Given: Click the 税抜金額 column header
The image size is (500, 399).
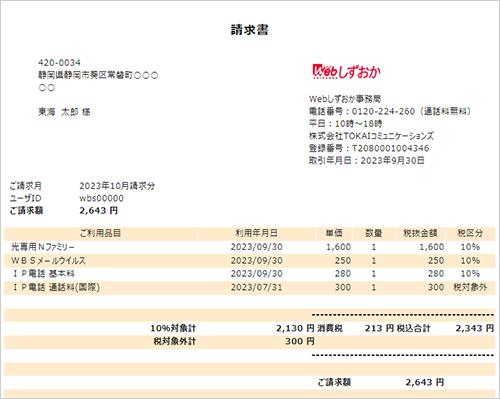Looking at the screenshot, I should click(420, 233).
